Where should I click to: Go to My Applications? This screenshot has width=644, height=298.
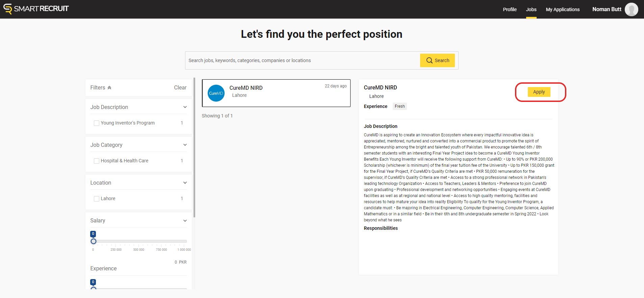click(x=563, y=9)
